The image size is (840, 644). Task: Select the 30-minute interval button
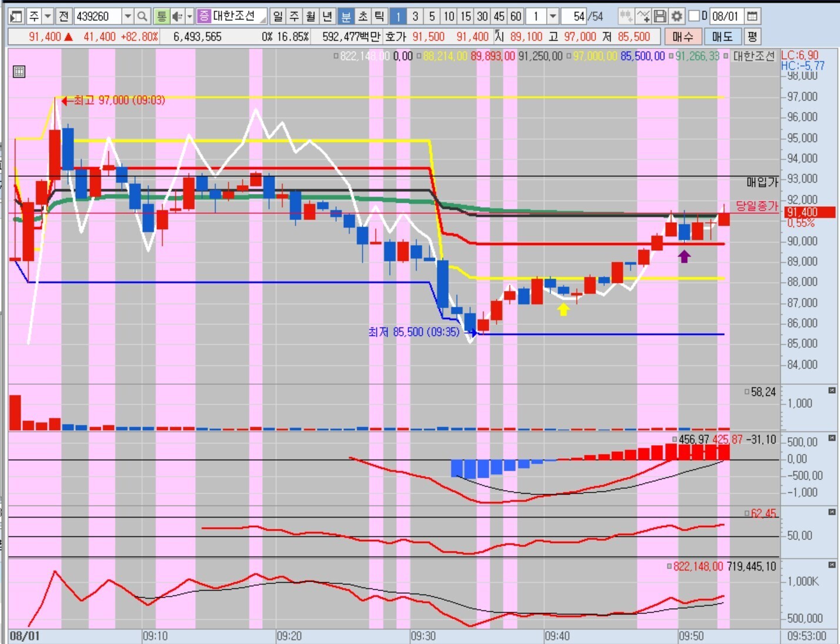tap(483, 16)
